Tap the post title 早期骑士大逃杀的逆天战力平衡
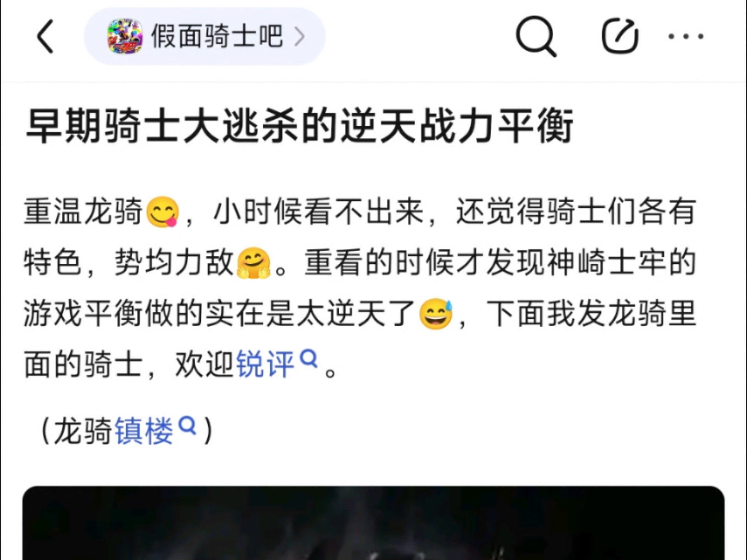Viewport: 747px width, 560px height. [x=299, y=126]
